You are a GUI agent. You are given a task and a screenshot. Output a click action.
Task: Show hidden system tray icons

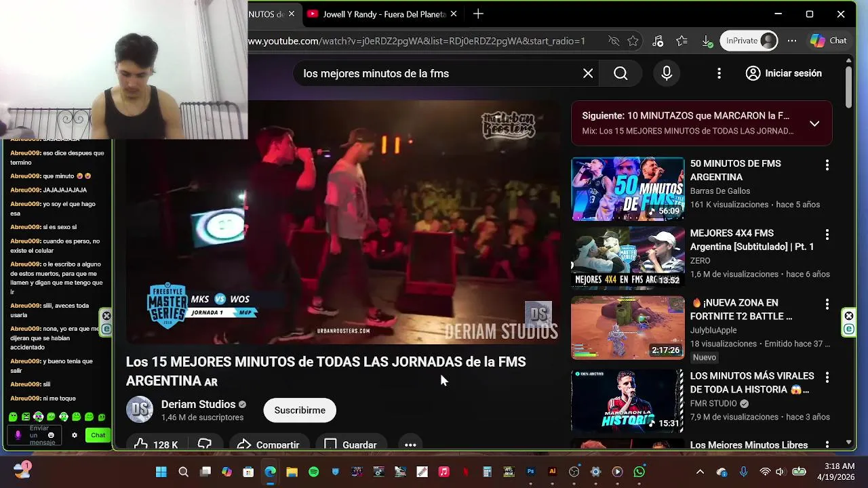click(700, 472)
